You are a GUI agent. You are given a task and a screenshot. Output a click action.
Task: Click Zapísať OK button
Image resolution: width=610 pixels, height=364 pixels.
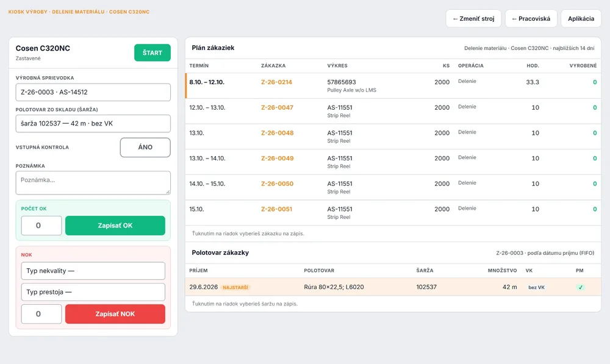pos(115,226)
